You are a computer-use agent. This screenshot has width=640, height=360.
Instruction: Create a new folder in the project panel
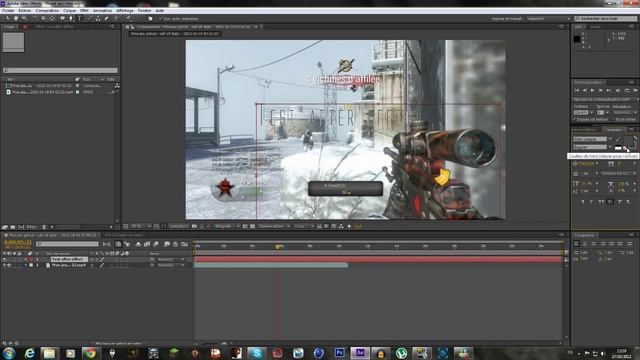point(13,227)
